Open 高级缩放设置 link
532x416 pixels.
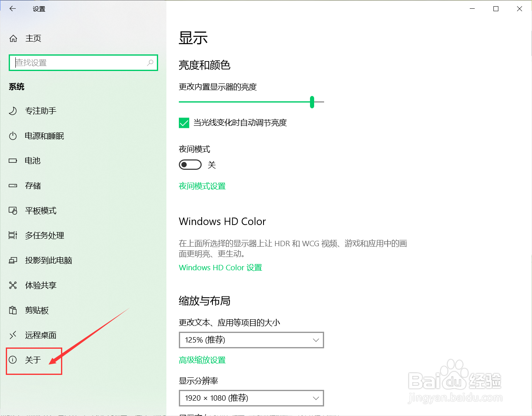click(x=202, y=360)
